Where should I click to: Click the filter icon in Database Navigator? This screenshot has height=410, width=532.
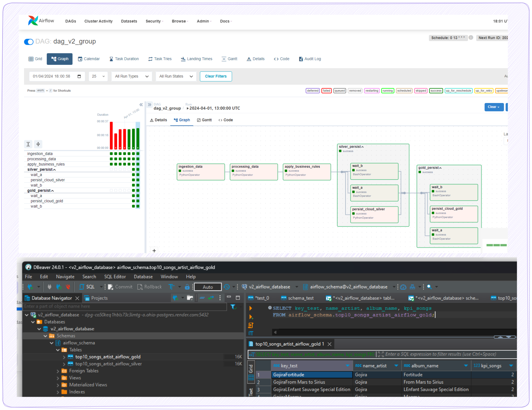[233, 307]
